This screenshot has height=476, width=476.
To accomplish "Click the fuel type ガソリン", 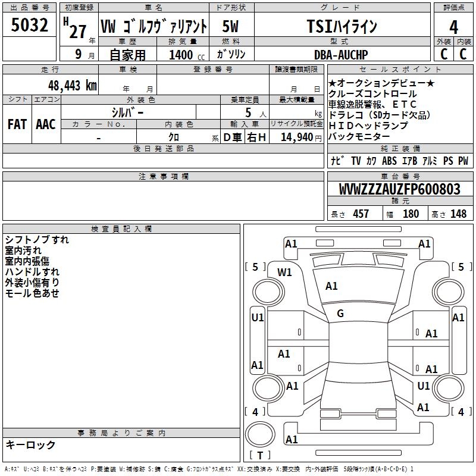I will [x=231, y=54].
